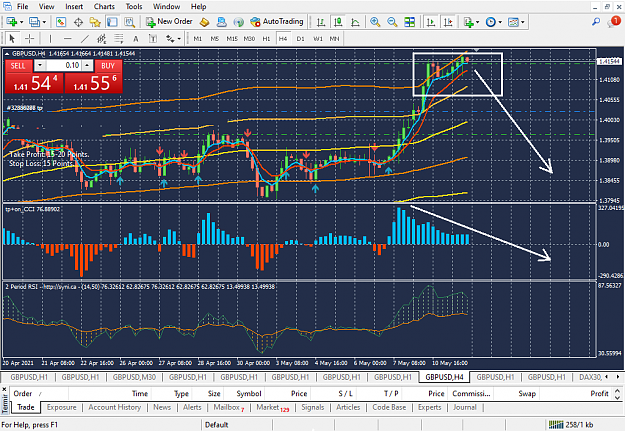Expand the New Chart dropdown arrow
This screenshot has height=431, width=625.
[22, 22]
